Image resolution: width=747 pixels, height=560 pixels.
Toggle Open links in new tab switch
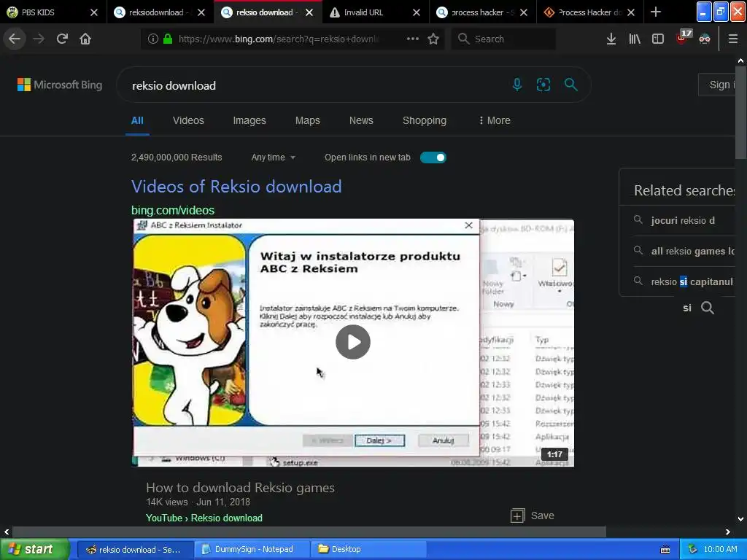coord(433,157)
